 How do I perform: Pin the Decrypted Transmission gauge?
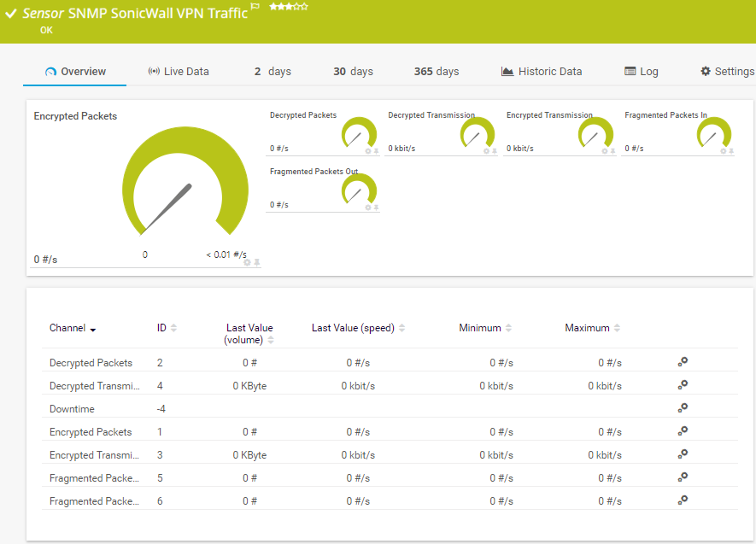pos(494,151)
